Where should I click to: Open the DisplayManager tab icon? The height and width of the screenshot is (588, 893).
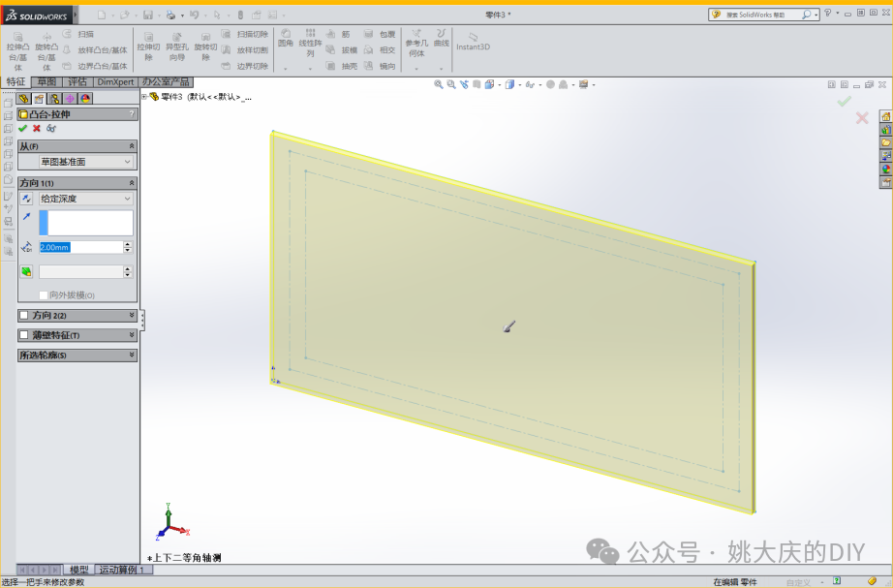point(85,99)
